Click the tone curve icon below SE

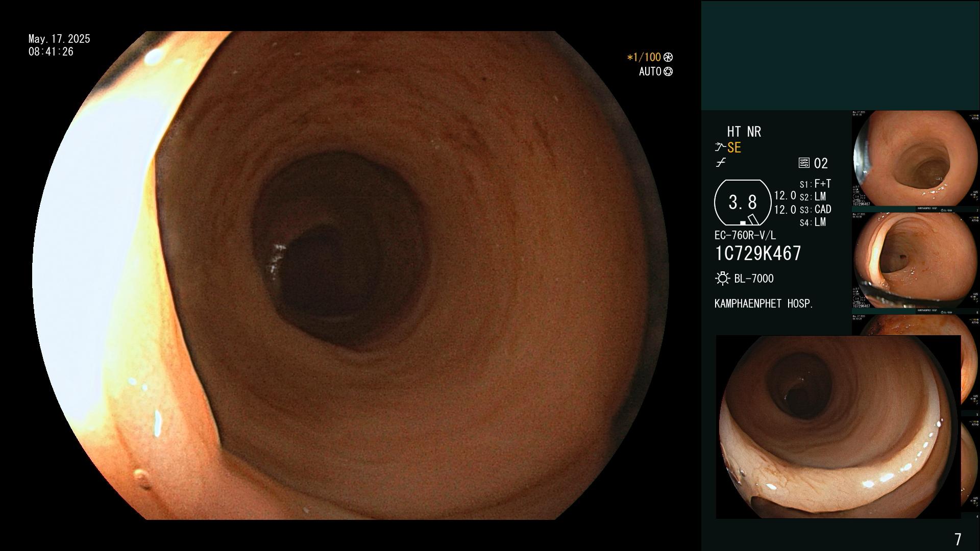[721, 163]
